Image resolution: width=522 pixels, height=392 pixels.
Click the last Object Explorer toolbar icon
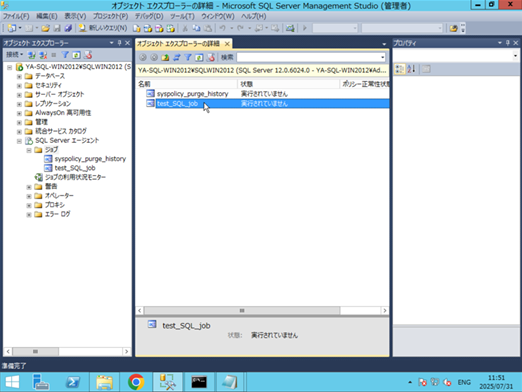(x=88, y=55)
